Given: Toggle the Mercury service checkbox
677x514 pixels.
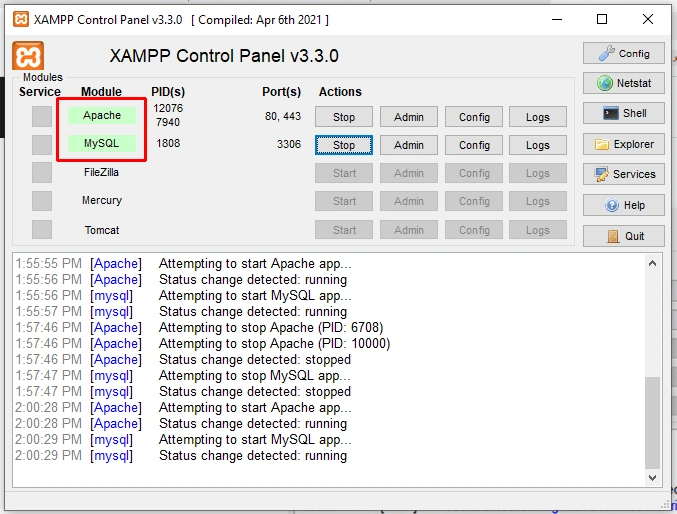Looking at the screenshot, I should (42, 201).
